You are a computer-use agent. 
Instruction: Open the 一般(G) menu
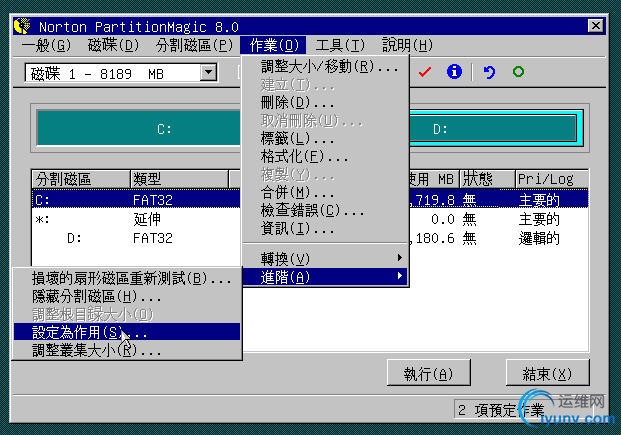coord(46,45)
